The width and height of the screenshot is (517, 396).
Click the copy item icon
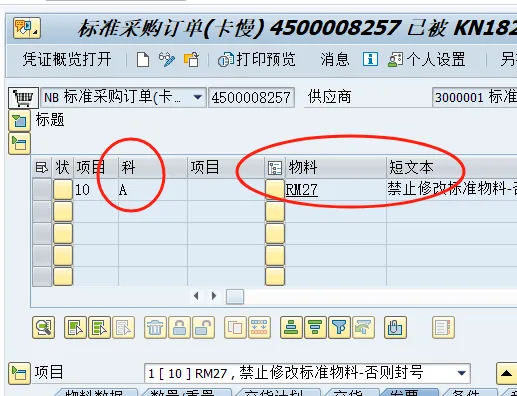coord(235,327)
